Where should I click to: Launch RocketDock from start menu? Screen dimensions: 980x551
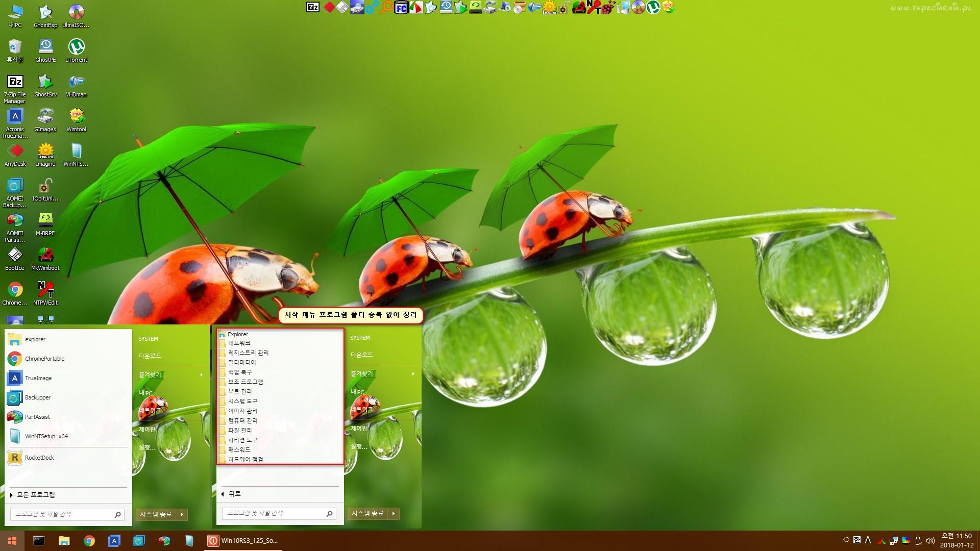(67, 458)
